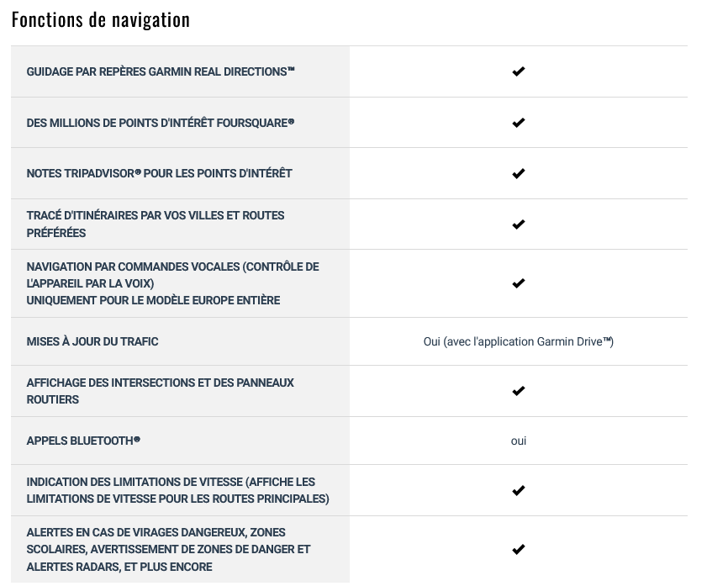Click the Appels Bluetooth label

coord(83,441)
